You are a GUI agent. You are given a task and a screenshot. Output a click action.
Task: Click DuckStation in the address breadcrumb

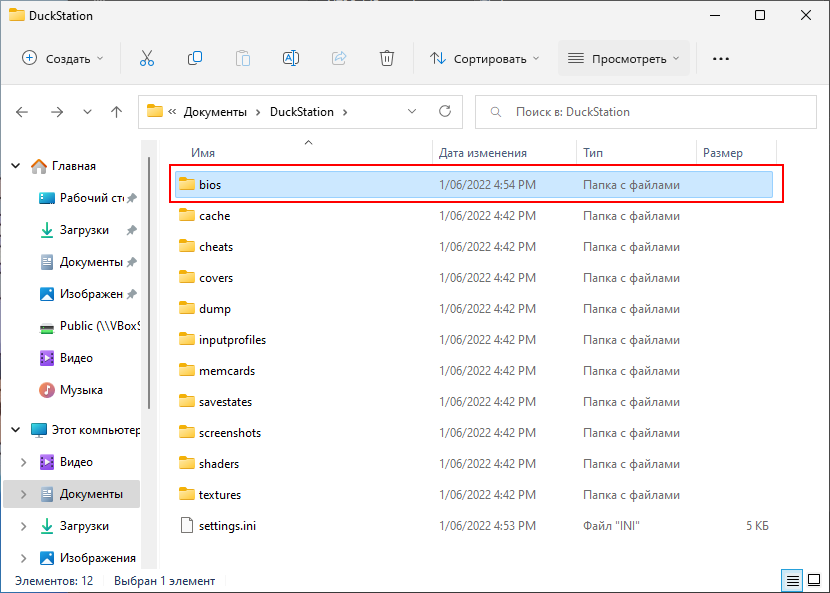pyautogui.click(x=302, y=112)
